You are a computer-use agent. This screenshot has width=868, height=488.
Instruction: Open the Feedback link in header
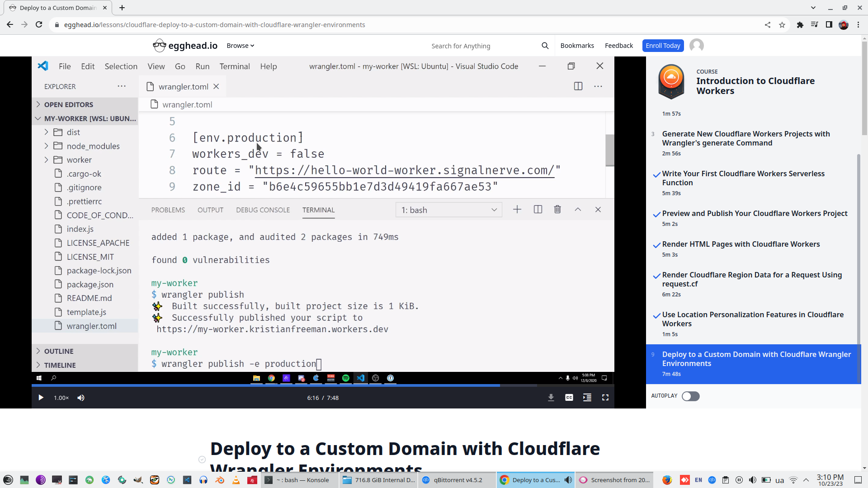(618, 46)
